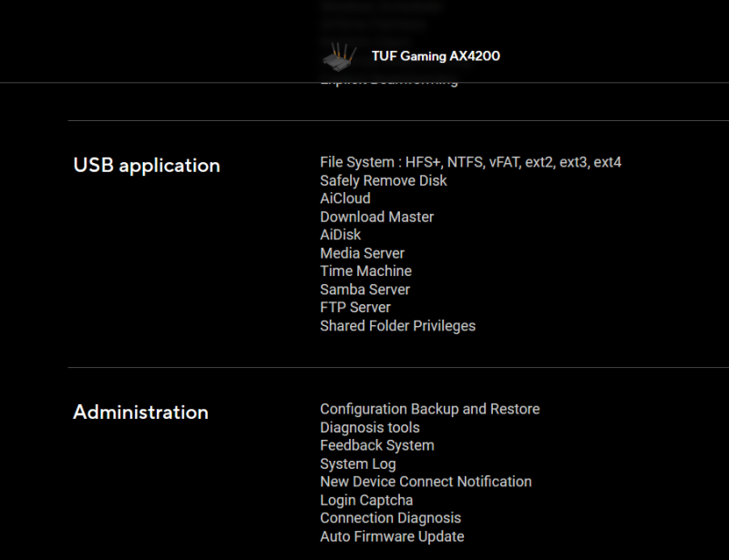This screenshot has height=560, width=729.
Task: Click the Login Captcha entry
Action: 366,500
